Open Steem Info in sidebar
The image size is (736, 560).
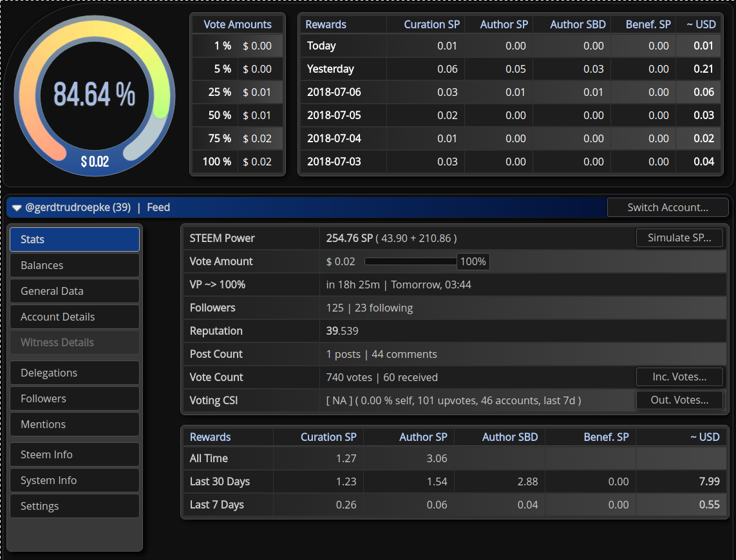click(75, 454)
